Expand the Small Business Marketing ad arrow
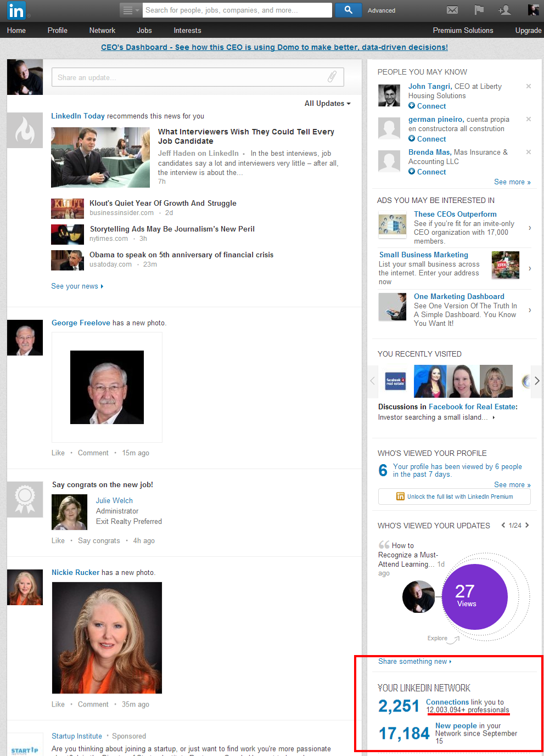Viewport: 544px width, 756px height. coord(530,268)
